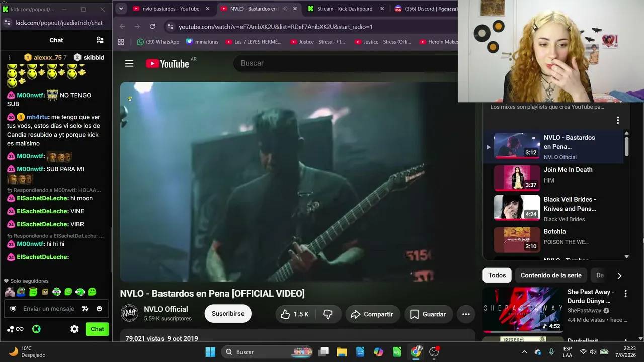The height and width of the screenshot is (362, 644).
Task: Open File Explorer from the taskbar
Action: pos(342,352)
